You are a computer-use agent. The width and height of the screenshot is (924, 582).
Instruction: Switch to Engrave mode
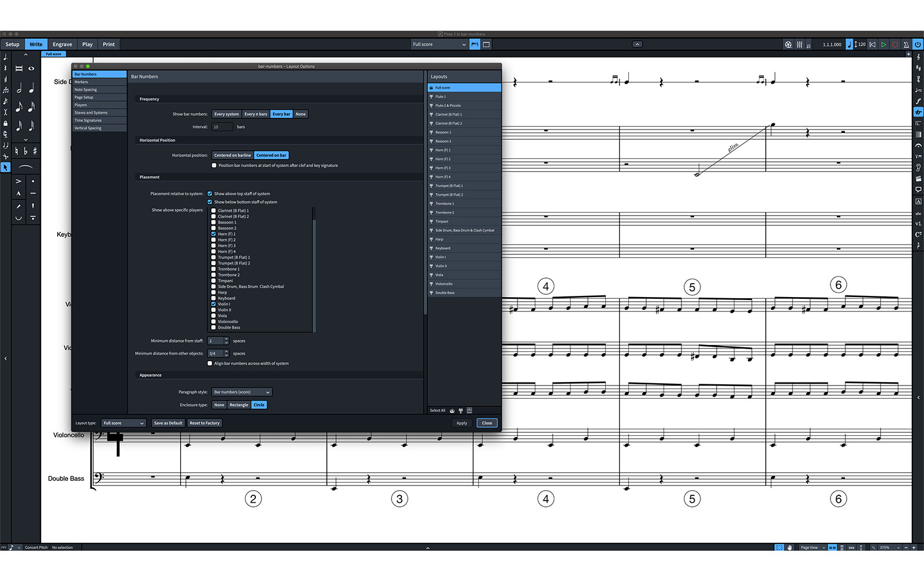[62, 45]
